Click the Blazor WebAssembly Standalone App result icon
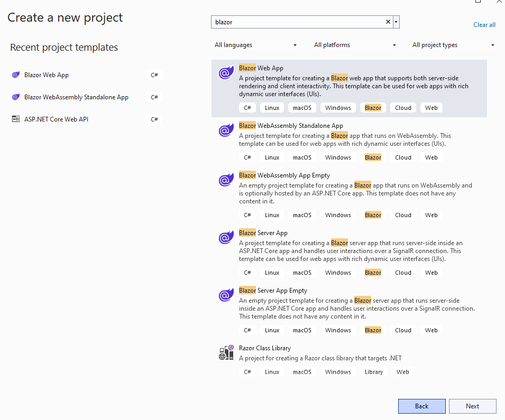Screen dimensions: 505x420 [x=226, y=130]
